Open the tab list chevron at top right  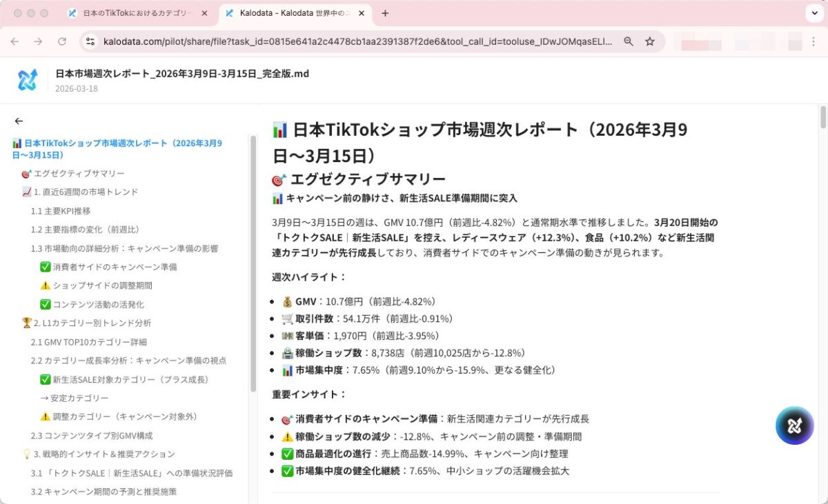814,13
